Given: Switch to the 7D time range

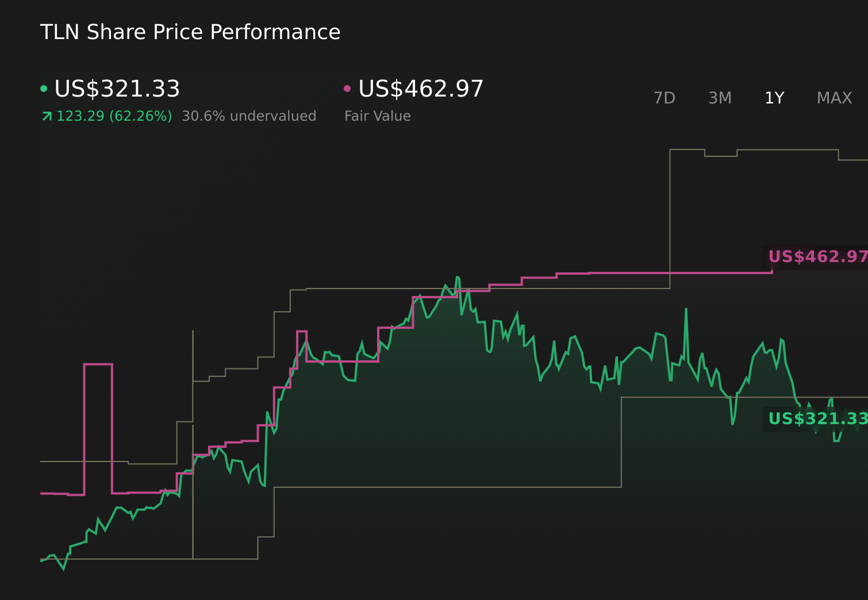Looking at the screenshot, I should click(x=665, y=98).
